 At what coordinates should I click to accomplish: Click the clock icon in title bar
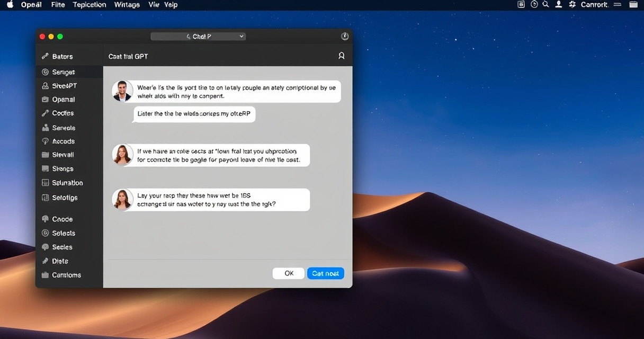pos(345,37)
